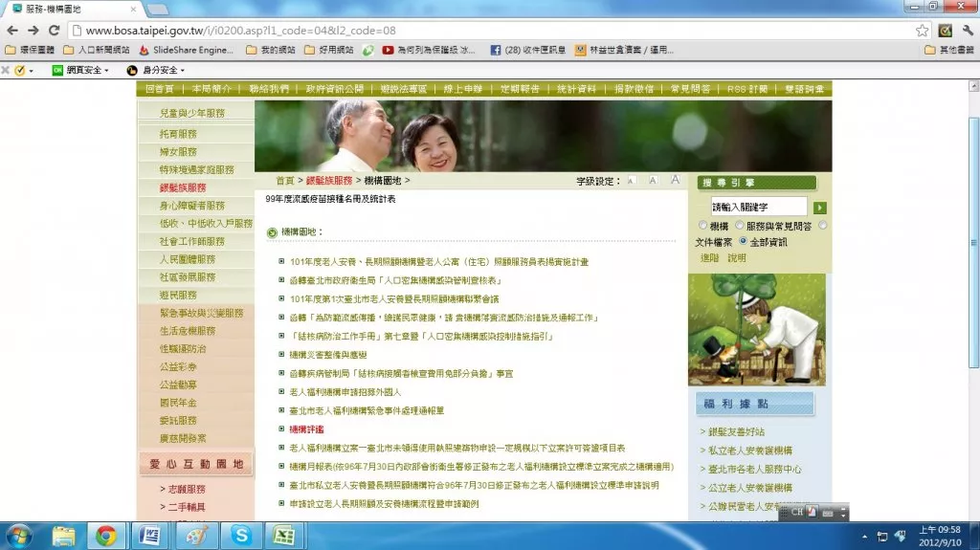Open Microsoft Word from the taskbar
Viewport: 980px width, 550px height.
150,537
